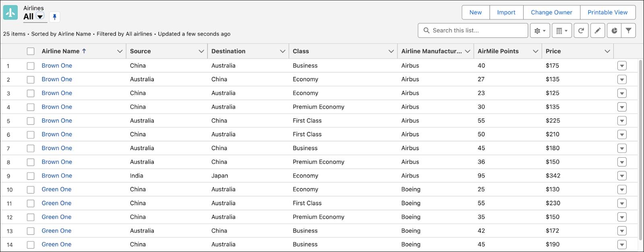Open Price column menu
Viewport: 644px width, 252px height.
[x=607, y=51]
